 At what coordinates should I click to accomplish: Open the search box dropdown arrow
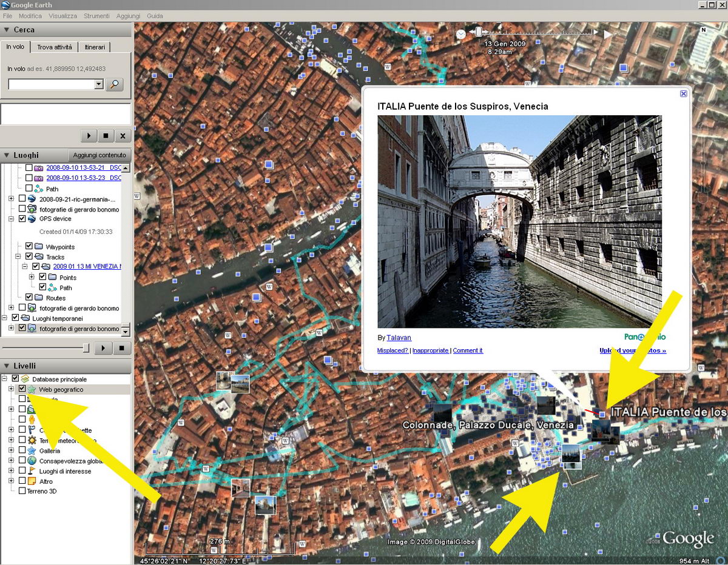pos(99,84)
